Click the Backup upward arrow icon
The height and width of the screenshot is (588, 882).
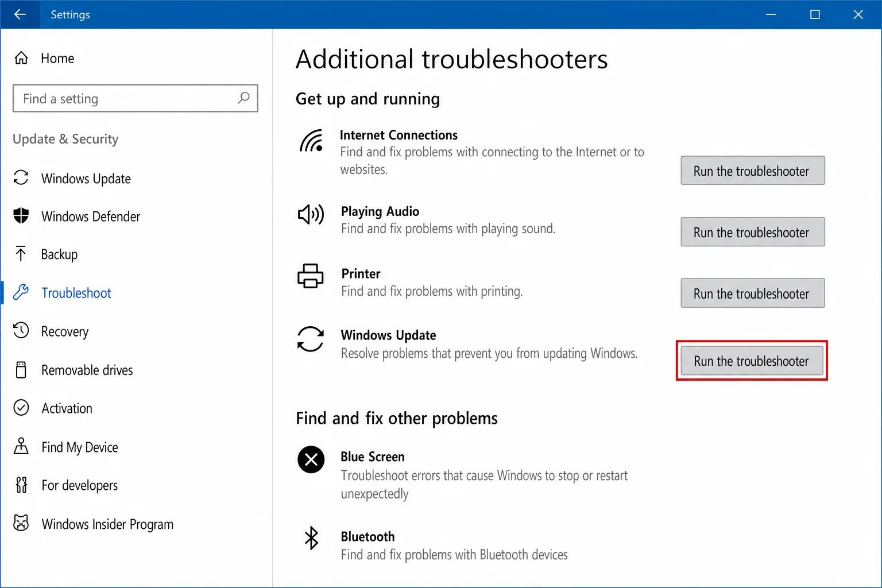21,253
